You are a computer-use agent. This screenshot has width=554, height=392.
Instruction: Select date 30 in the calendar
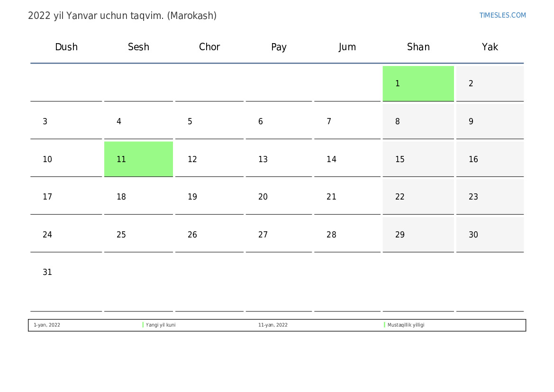point(490,234)
